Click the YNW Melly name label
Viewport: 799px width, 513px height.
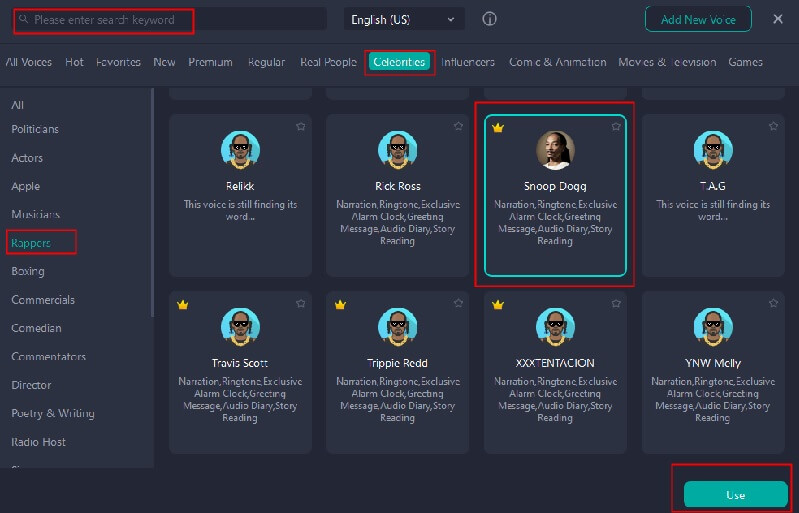pos(712,363)
